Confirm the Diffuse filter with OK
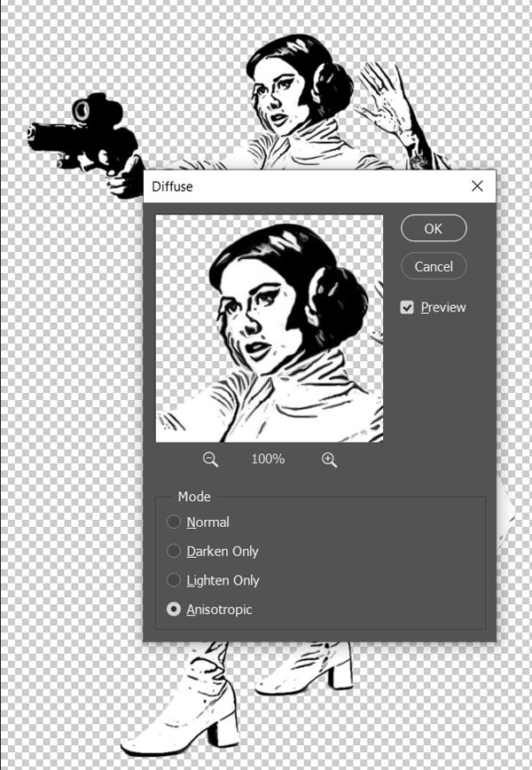Image resolution: width=532 pixels, height=770 pixels. tap(434, 228)
